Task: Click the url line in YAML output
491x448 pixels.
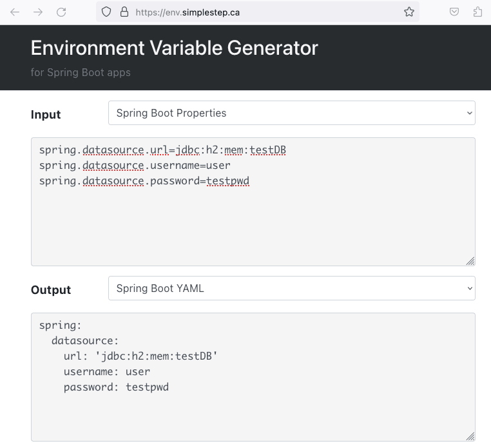Action: [140, 356]
